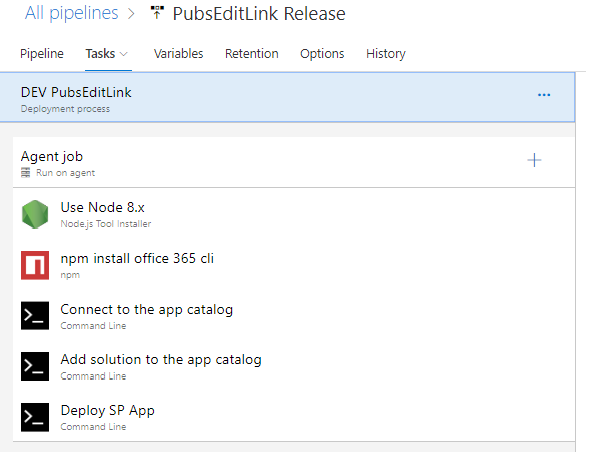Click the red npm task icon
The image size is (608, 452).
[x=35, y=265]
